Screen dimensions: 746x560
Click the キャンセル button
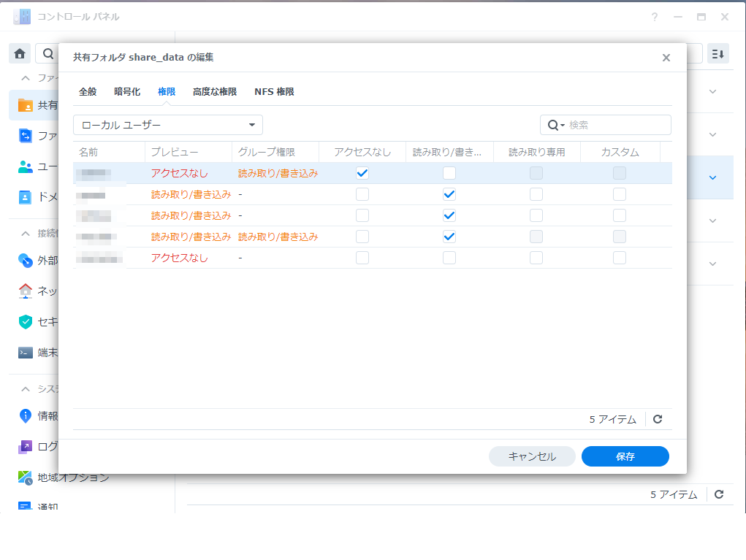(x=532, y=456)
